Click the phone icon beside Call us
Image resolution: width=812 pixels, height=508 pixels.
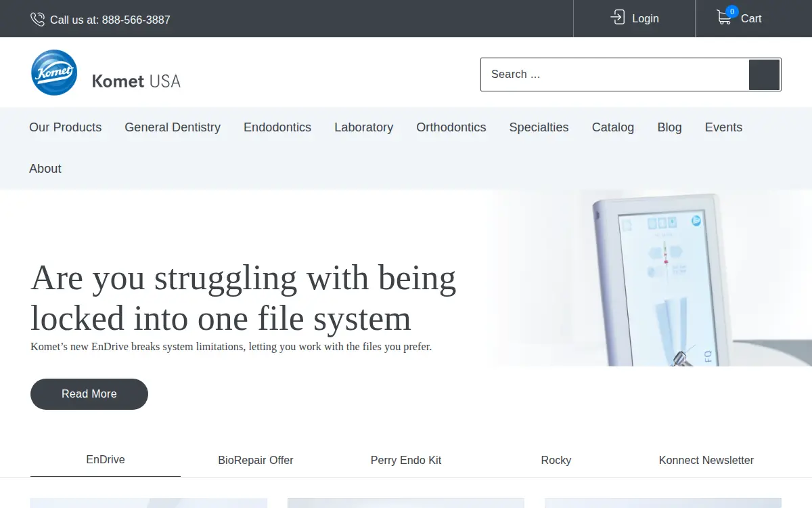(38, 20)
